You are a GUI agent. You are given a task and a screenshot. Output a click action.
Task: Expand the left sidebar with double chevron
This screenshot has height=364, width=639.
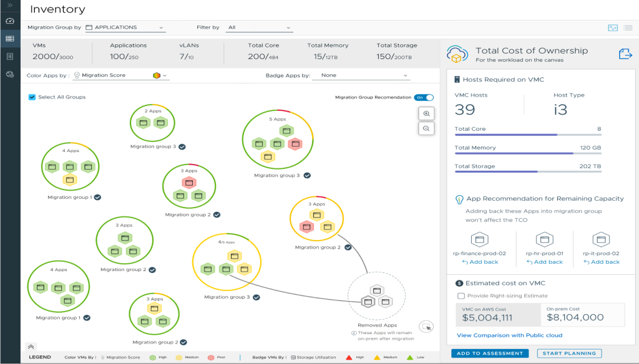pos(10,5)
